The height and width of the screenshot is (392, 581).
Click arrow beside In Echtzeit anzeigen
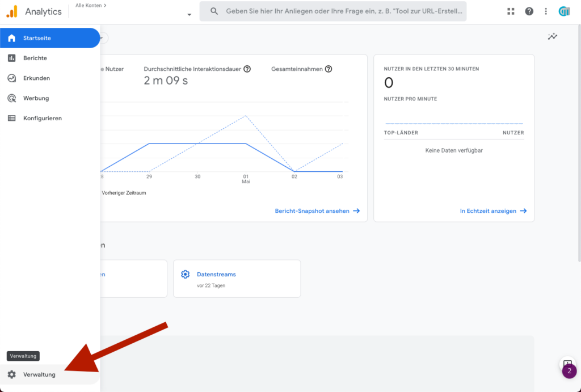(x=523, y=211)
